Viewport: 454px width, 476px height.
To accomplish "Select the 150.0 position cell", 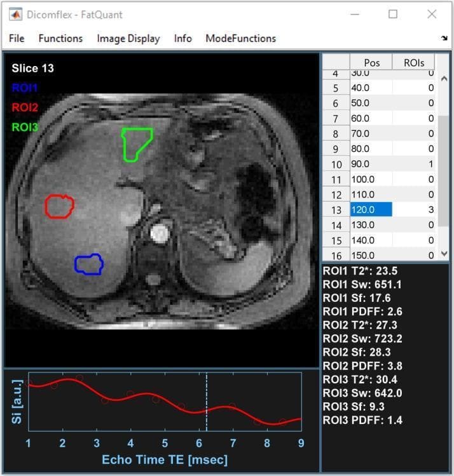I will tap(371, 254).
